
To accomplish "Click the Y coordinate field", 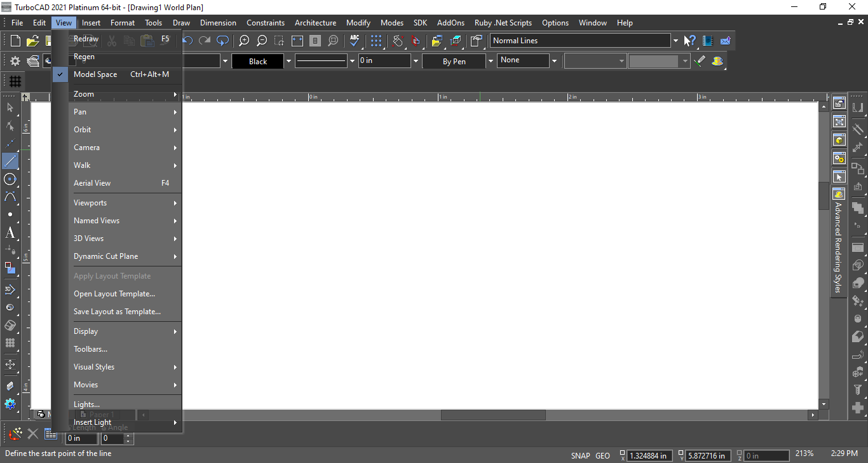I will (709, 455).
